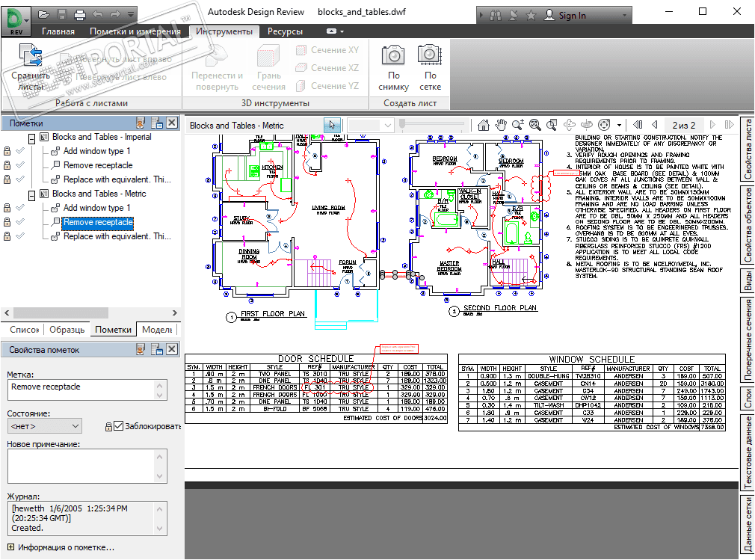Screen dimensions: 755x560
Task: Open the quick access toolbar customize dropdown
Action: (131, 14)
